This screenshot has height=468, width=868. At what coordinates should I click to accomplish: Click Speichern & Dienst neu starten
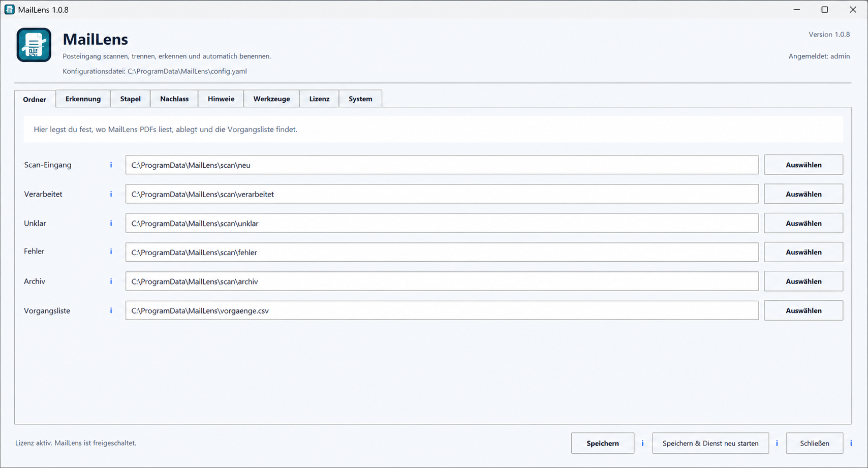[710, 443]
